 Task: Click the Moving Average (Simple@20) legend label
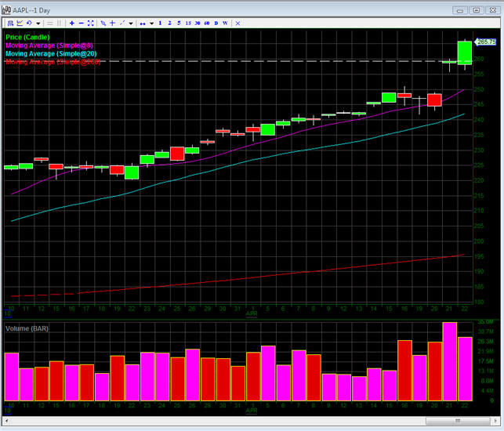pyautogui.click(x=49, y=53)
